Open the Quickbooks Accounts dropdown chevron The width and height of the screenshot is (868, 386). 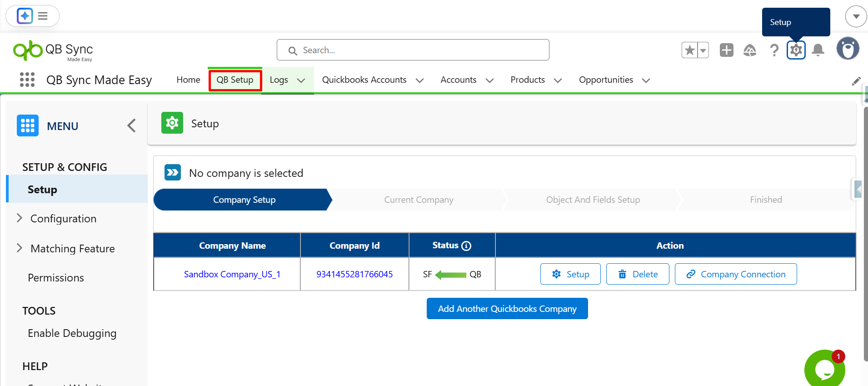(419, 80)
